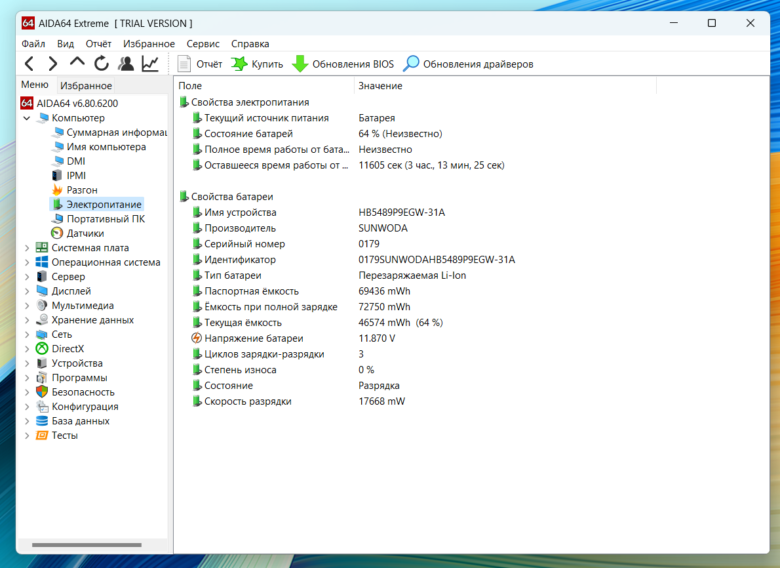This screenshot has width=780, height=568.
Task: Select the DMI tree item
Action: coord(69,161)
